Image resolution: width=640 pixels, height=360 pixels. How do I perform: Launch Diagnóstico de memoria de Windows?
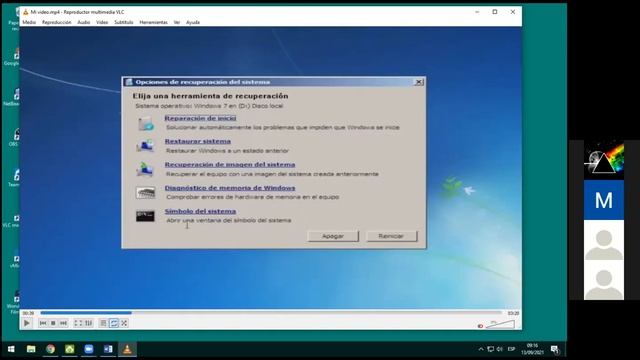click(230, 188)
